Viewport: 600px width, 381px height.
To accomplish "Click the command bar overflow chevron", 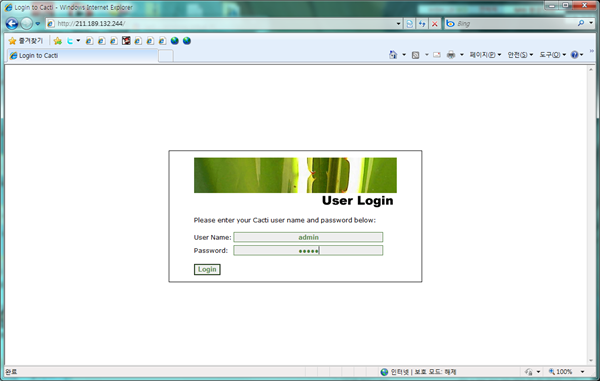I will tap(592, 51).
